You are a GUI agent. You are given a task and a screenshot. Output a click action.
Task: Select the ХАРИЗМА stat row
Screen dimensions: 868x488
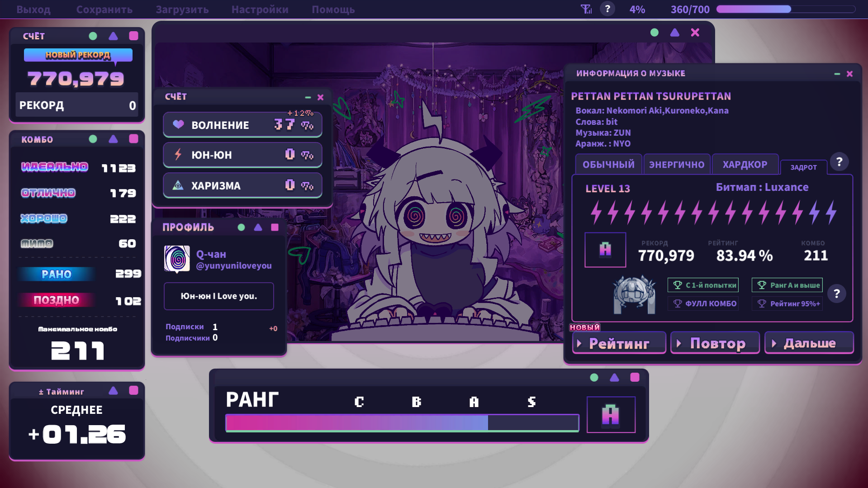pos(242,185)
